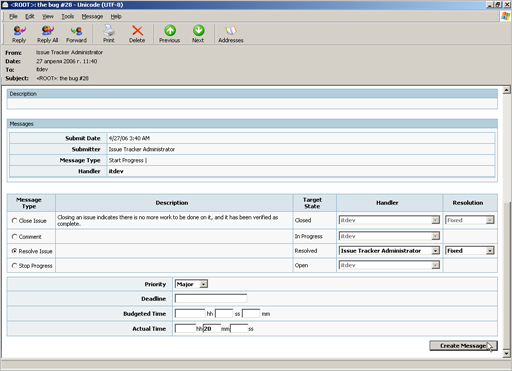The width and height of the screenshot is (512, 371).
Task: Open Fixed resolution dropdown in Resolve Issue row
Action: tap(470, 251)
